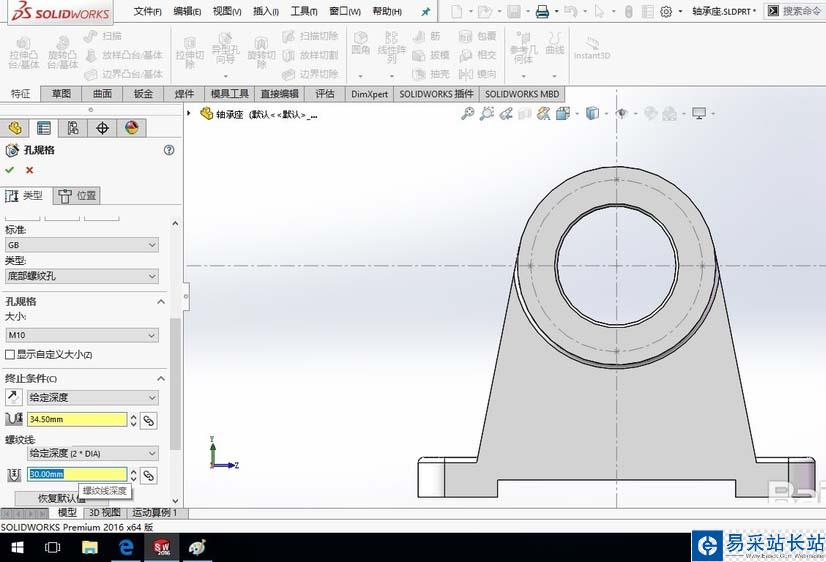Open the 类型 dropdown showing 底部螺纹孔

click(82, 276)
